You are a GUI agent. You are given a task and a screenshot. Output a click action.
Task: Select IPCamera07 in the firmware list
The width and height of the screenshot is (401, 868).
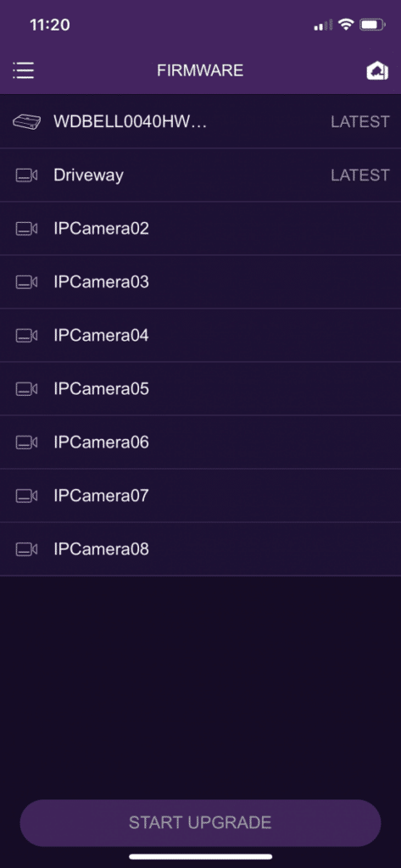tap(200, 495)
